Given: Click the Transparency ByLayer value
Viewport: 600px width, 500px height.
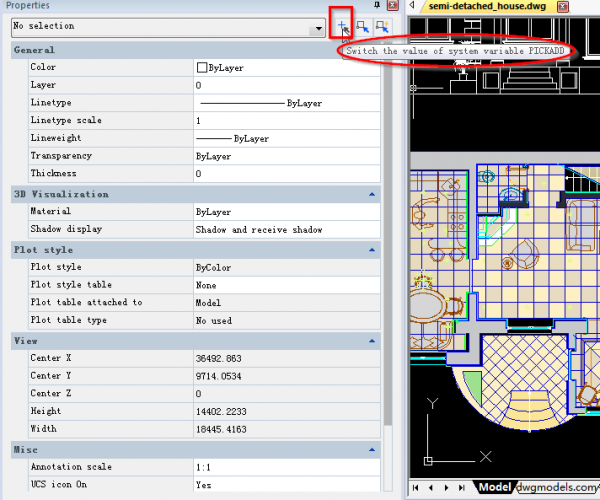Looking at the screenshot, I should coord(287,156).
